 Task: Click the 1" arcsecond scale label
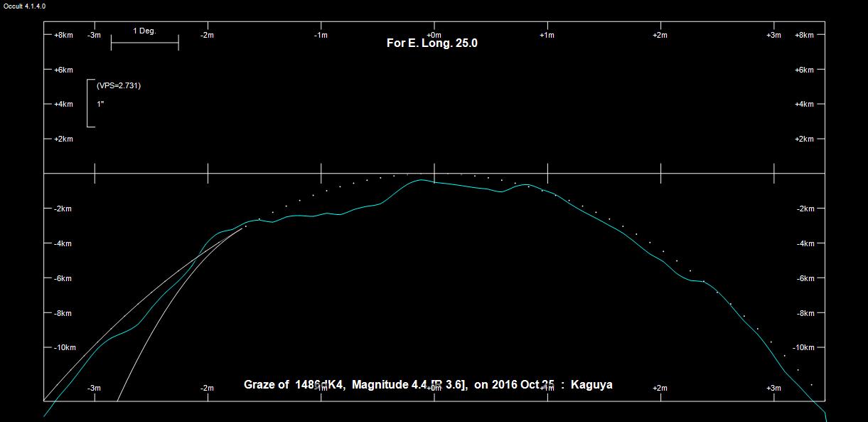click(100, 104)
